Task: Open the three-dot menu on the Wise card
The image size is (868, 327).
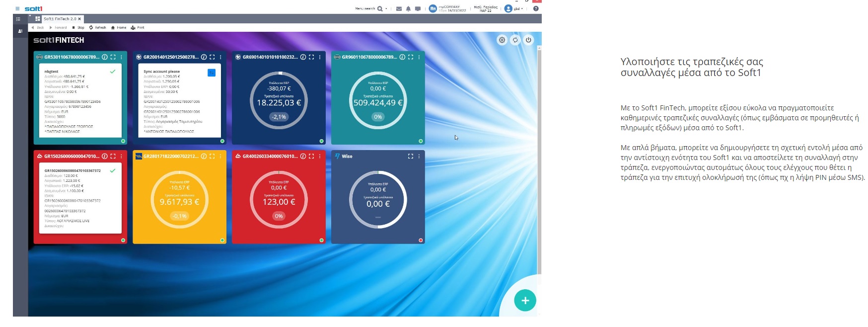Action: click(419, 156)
